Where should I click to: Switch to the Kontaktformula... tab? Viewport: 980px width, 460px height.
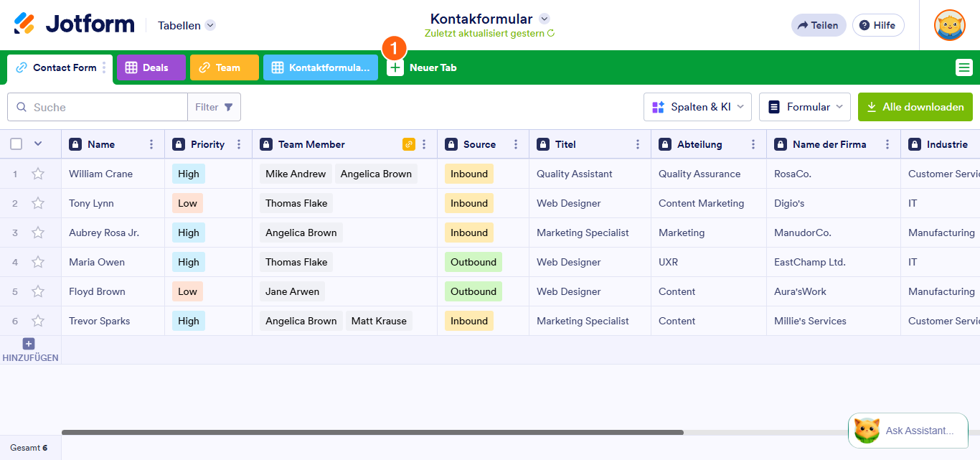[321, 67]
